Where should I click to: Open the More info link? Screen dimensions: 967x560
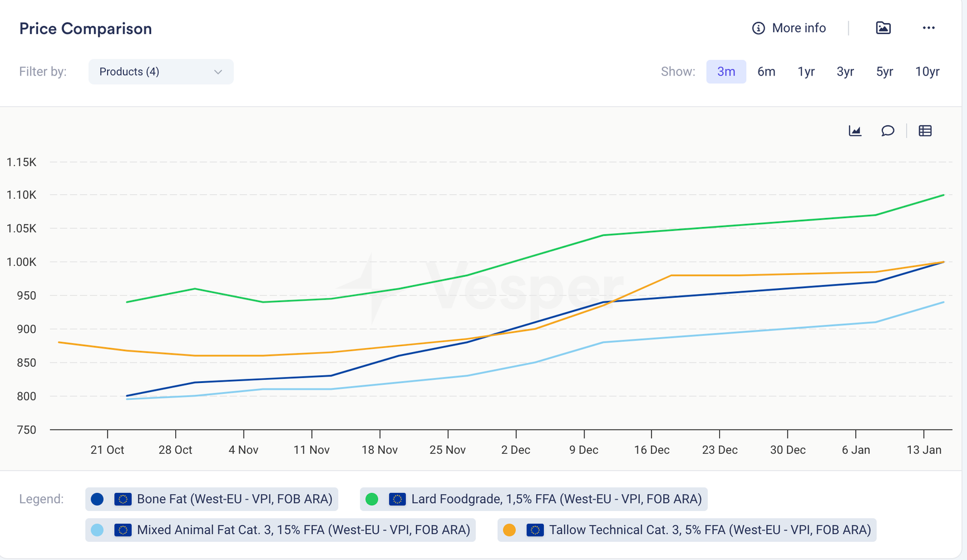[798, 28]
